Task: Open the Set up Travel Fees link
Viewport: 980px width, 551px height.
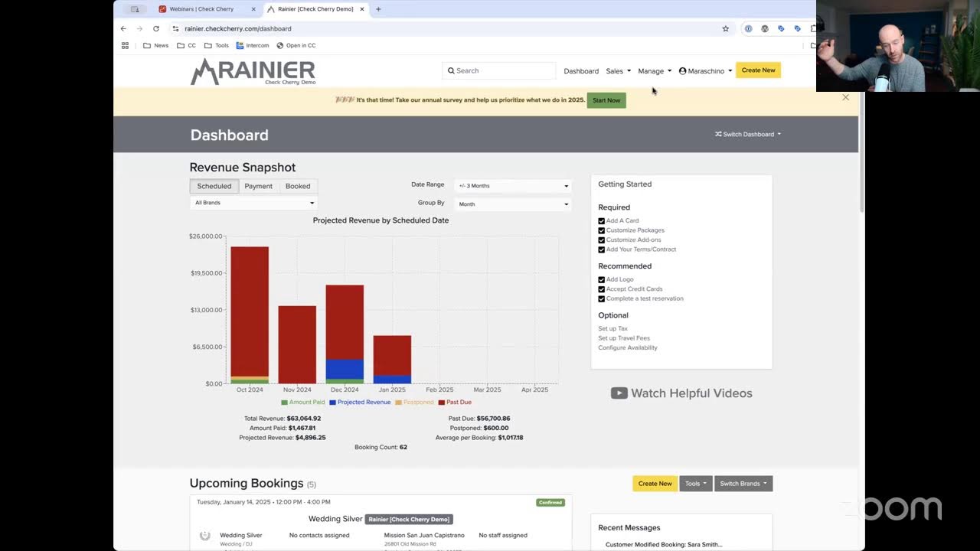Action: click(624, 338)
